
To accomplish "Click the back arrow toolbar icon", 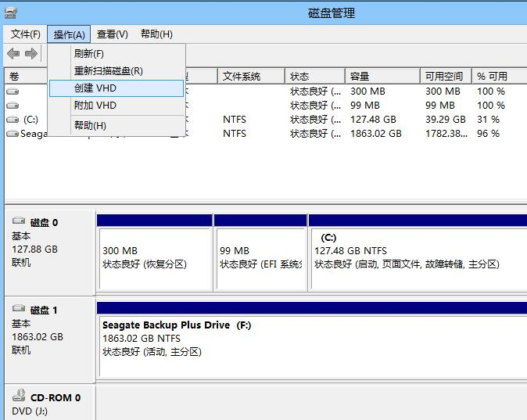I will pyautogui.click(x=13, y=53).
